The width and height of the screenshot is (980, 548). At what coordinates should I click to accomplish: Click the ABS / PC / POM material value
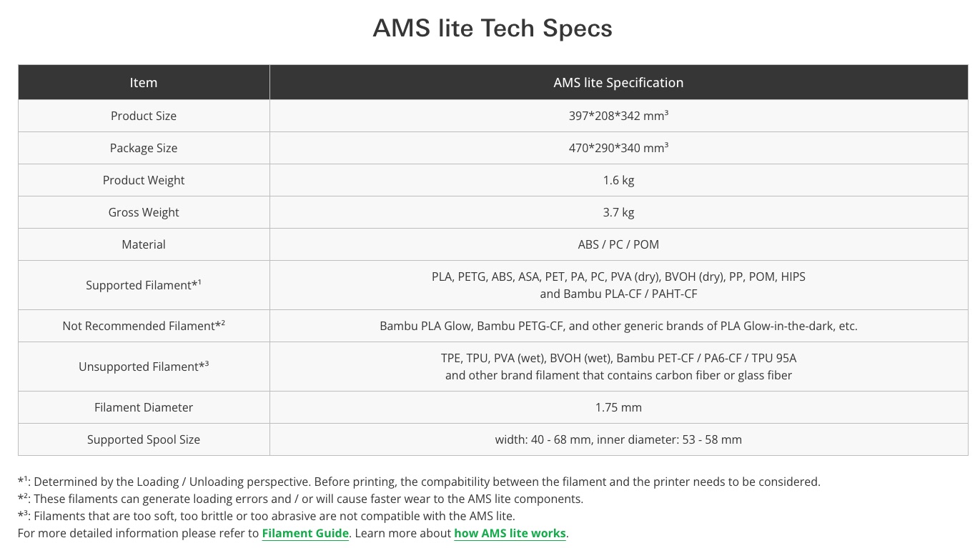[618, 244]
